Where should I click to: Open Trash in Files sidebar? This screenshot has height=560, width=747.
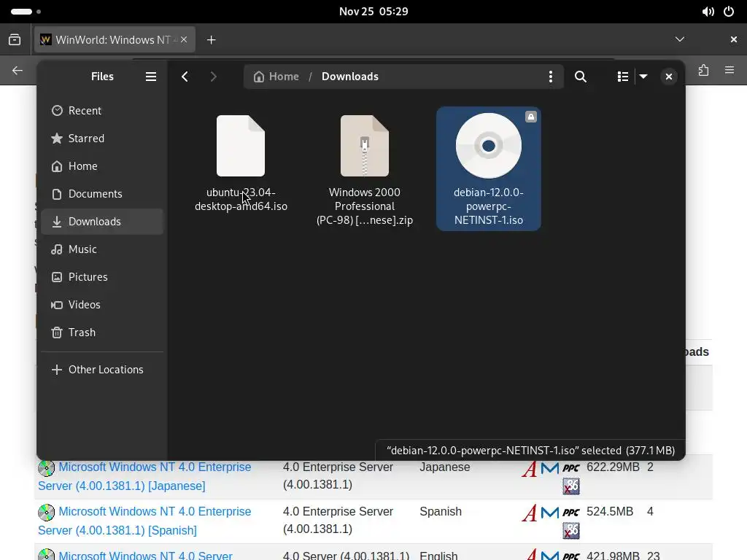pyautogui.click(x=102, y=332)
